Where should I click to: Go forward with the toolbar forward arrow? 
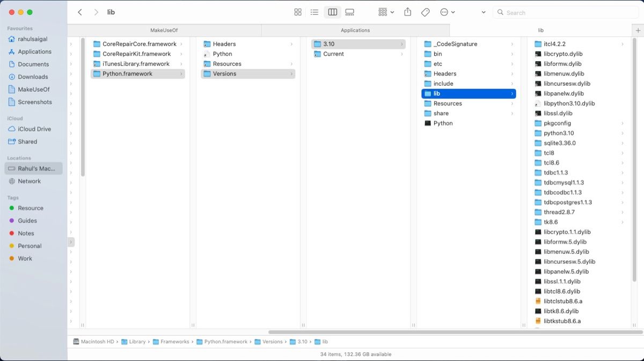96,12
